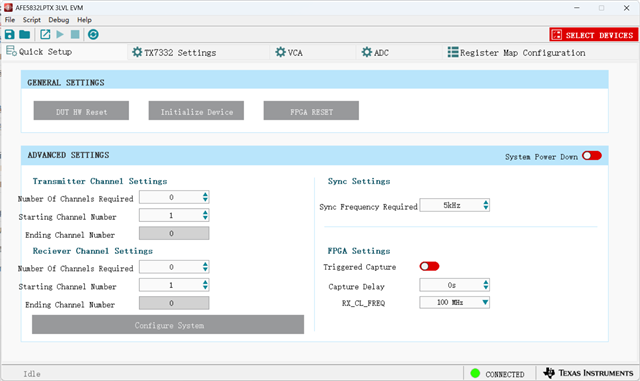Open the Help menu

[84, 20]
